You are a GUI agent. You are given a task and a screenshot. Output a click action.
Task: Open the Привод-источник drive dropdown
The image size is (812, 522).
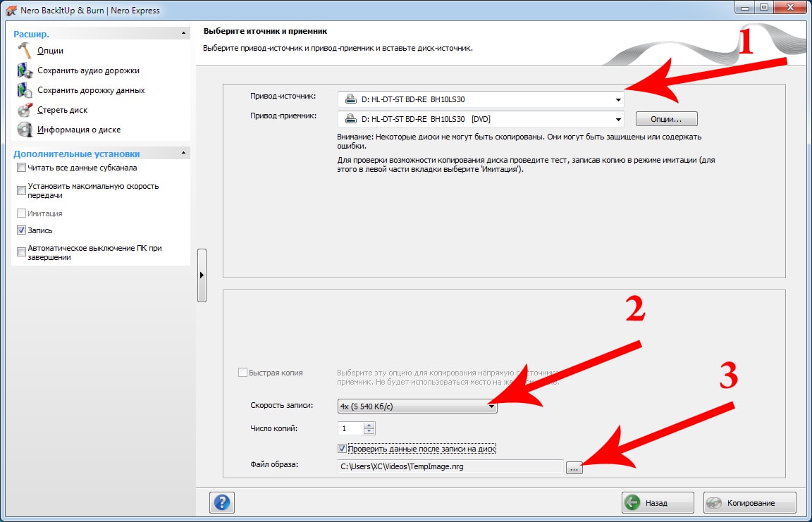click(481, 99)
